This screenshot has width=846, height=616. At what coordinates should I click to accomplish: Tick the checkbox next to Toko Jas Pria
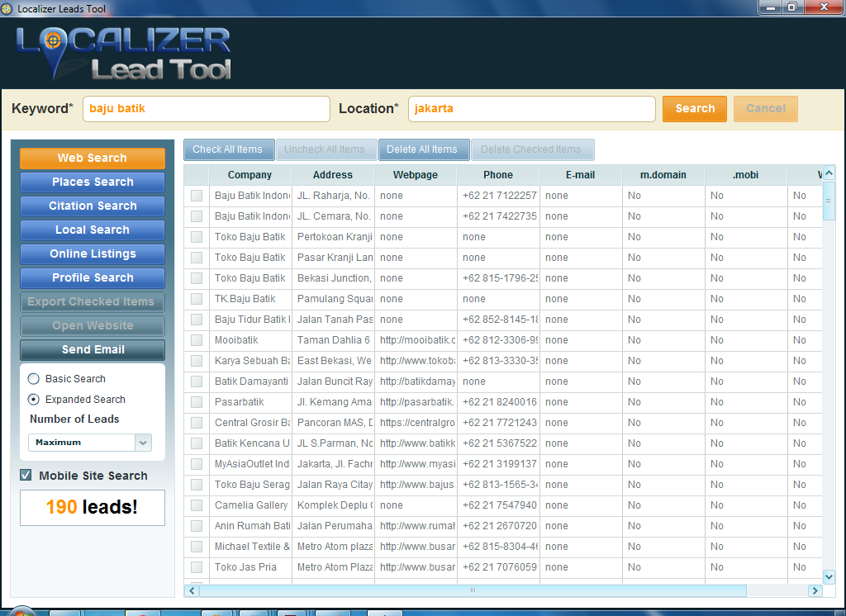[197, 567]
